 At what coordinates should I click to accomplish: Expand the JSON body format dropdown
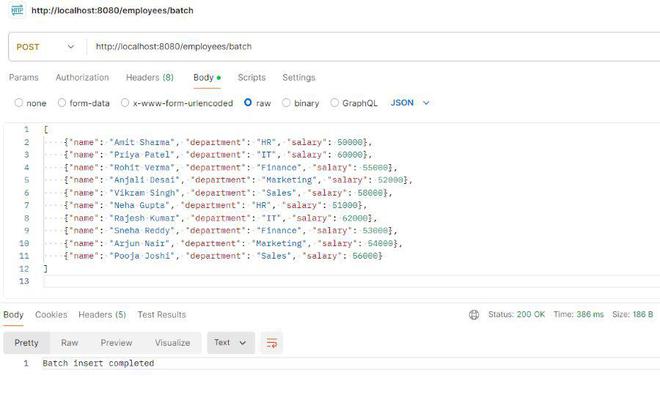[x=410, y=103]
